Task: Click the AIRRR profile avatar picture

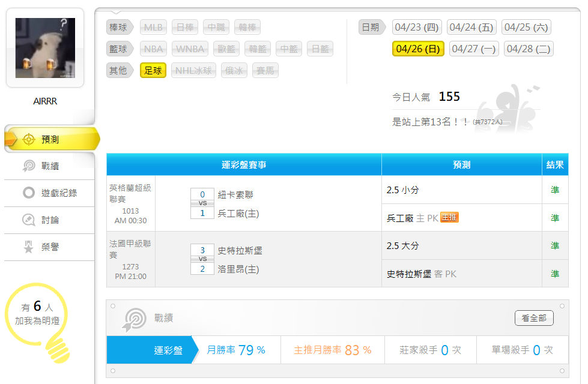Action: [45, 48]
